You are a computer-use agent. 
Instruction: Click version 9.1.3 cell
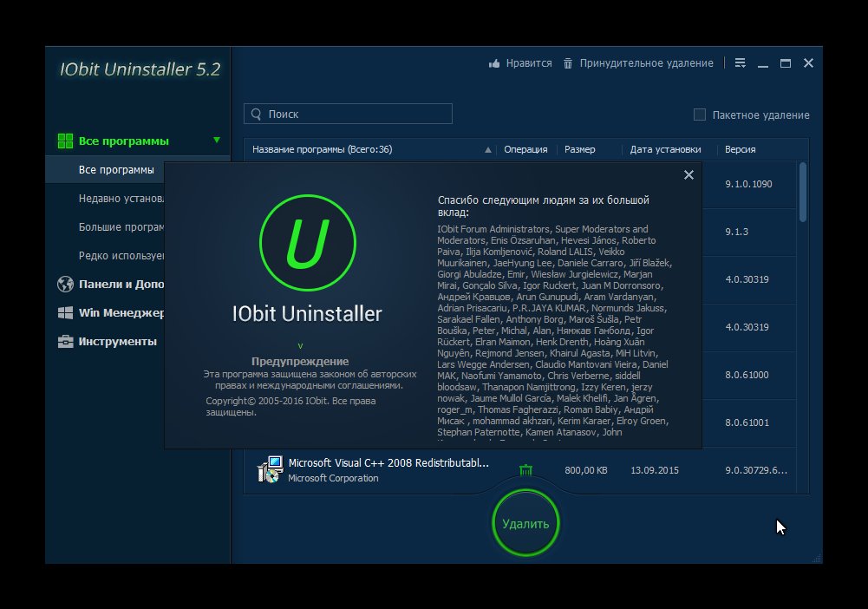736,232
